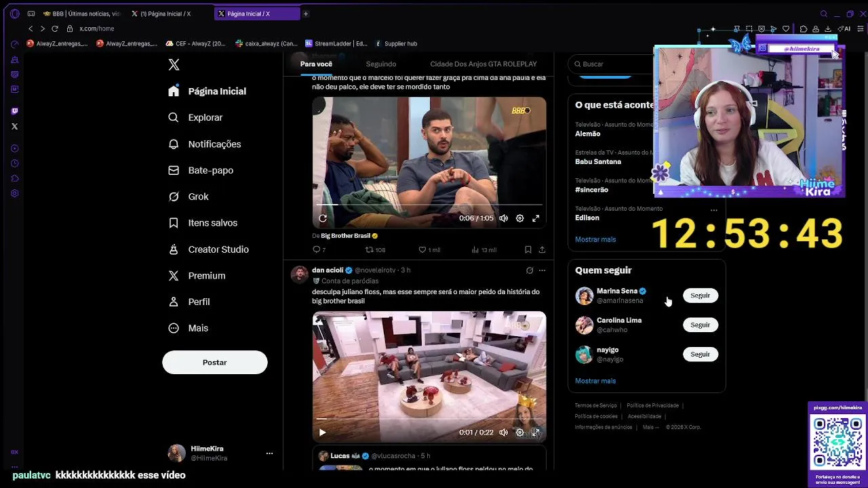Show more trending topics
The width and height of the screenshot is (868, 488).
(595, 239)
